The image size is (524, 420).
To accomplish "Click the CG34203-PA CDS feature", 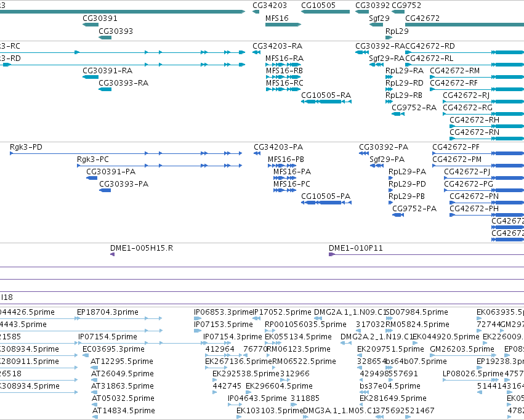I will [x=257, y=153].
